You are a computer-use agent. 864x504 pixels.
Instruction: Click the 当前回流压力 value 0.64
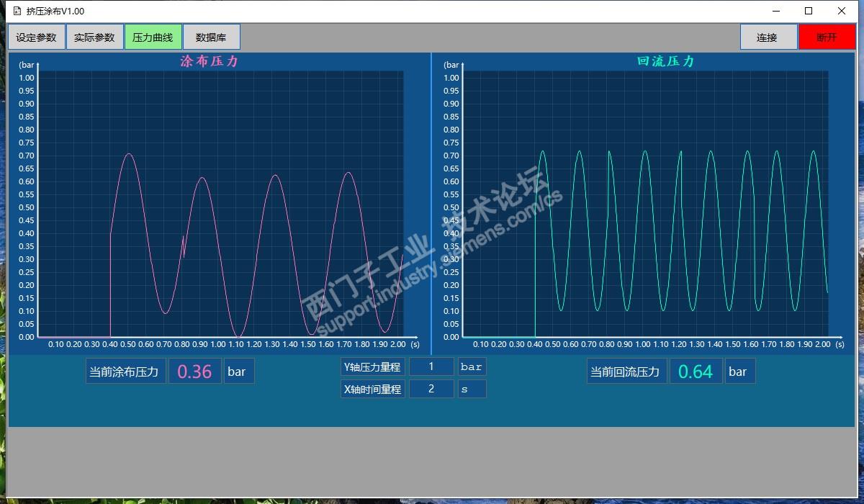pos(696,372)
